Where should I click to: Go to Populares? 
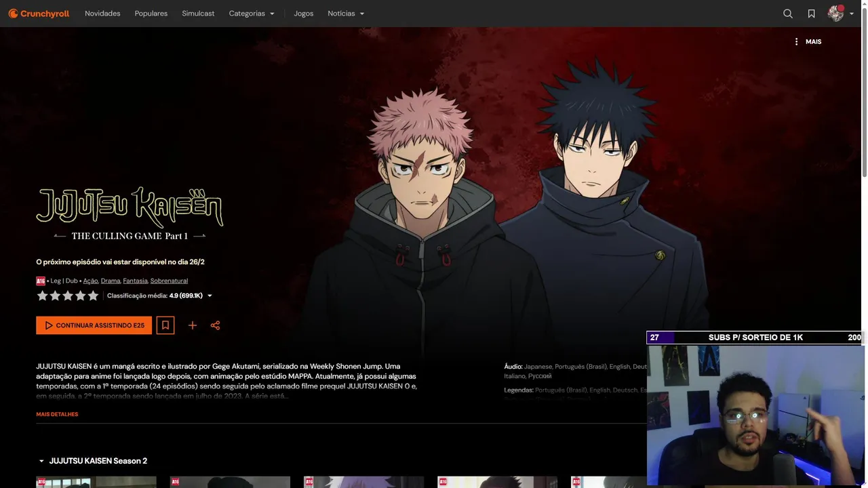click(x=151, y=14)
